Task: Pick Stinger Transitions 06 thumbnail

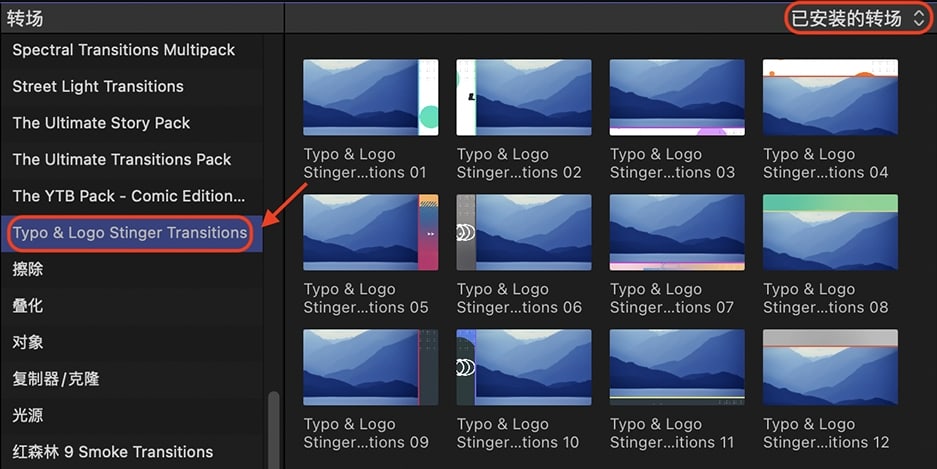Action: coord(524,232)
